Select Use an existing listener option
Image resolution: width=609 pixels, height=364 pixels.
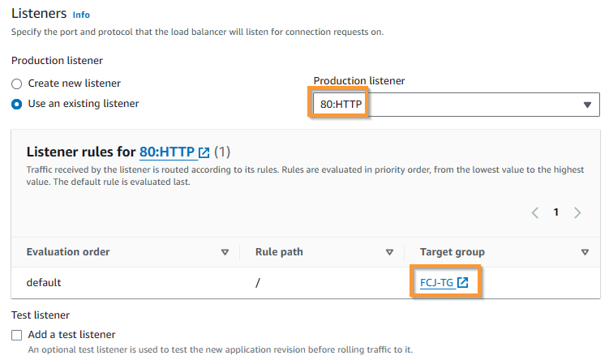coord(17,104)
